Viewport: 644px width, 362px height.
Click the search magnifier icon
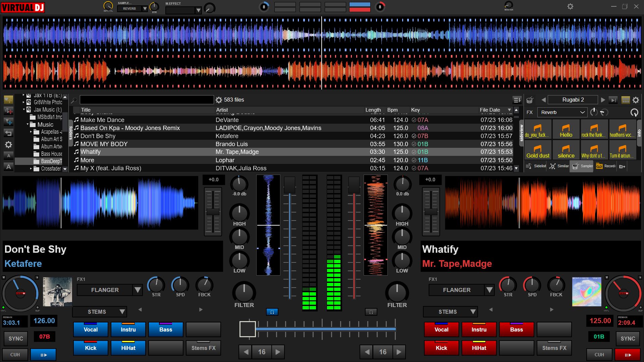pyautogui.click(x=74, y=100)
